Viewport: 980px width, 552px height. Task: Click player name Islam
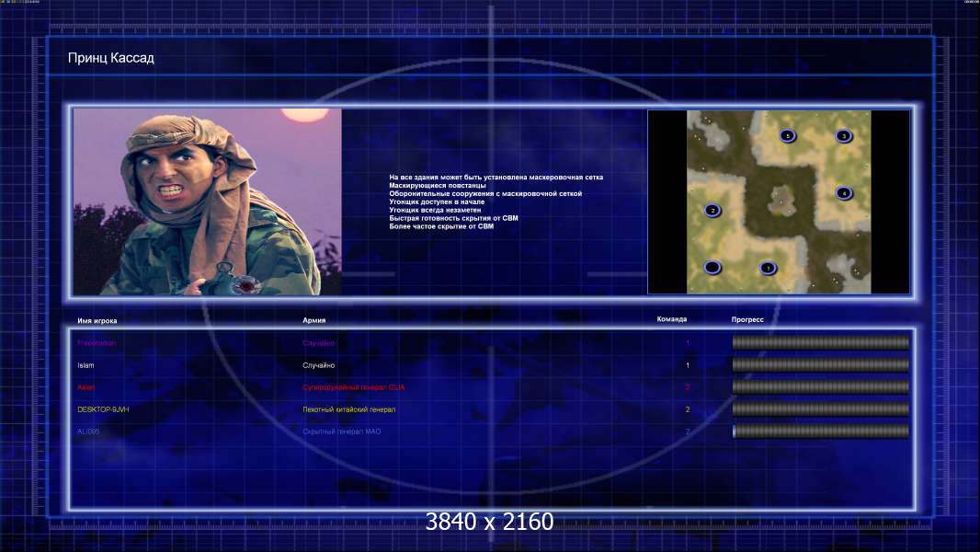85,365
